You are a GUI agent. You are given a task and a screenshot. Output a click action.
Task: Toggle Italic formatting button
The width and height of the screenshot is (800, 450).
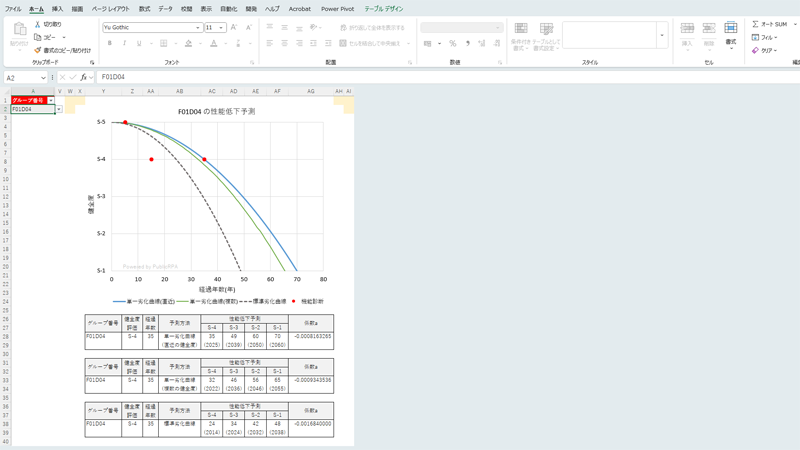coord(124,44)
